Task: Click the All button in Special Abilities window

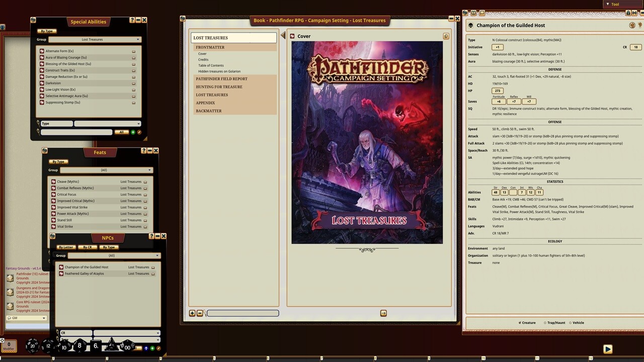Action: point(121,132)
